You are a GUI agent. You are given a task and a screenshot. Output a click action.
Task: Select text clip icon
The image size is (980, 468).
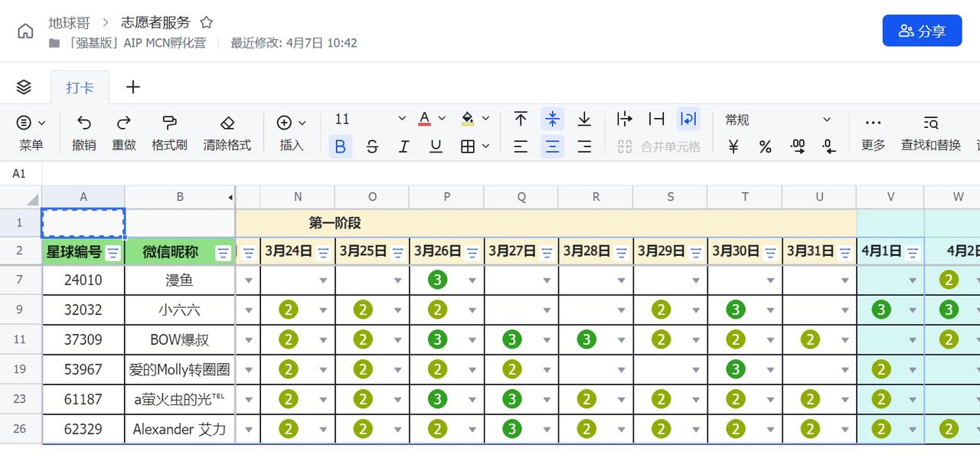[656, 119]
